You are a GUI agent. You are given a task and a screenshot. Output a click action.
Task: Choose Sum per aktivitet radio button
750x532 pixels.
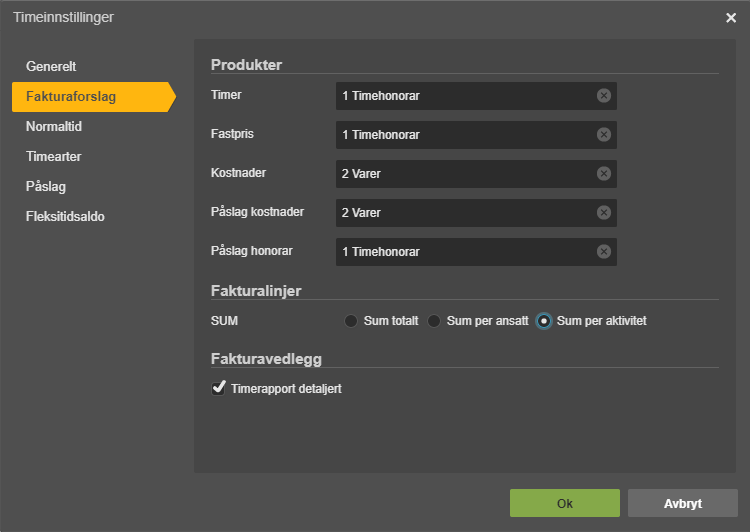tap(544, 321)
